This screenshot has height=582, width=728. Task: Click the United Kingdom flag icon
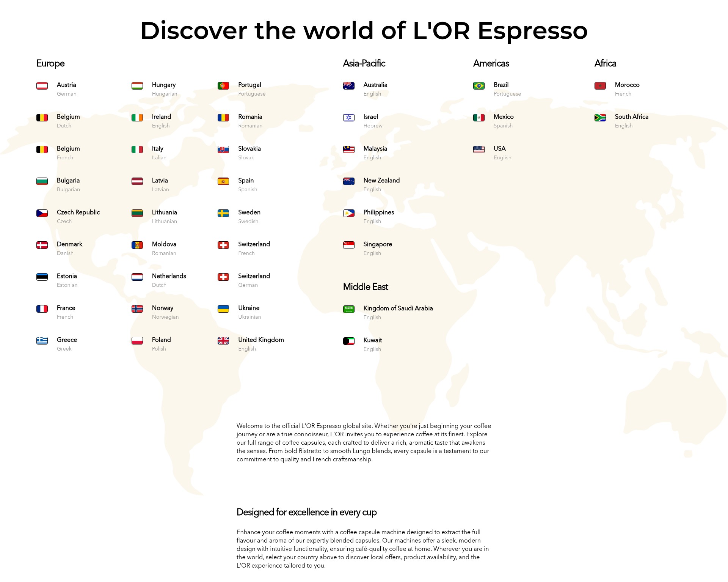coord(223,341)
